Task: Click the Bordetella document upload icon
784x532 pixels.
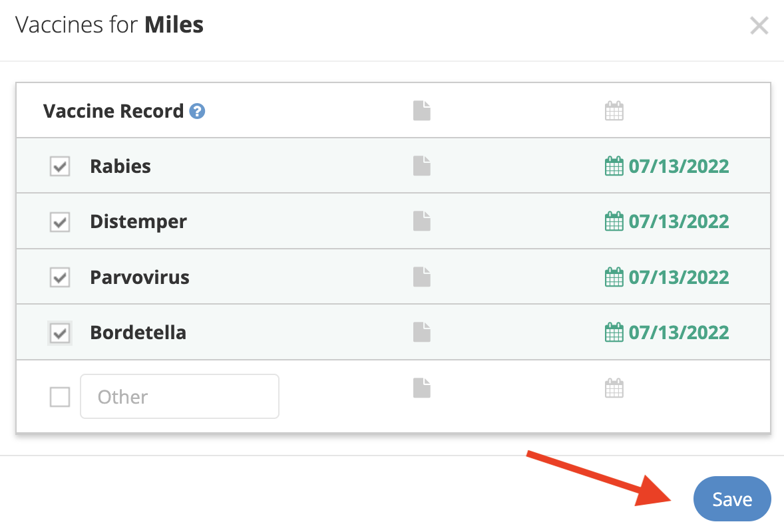Action: pyautogui.click(x=422, y=332)
